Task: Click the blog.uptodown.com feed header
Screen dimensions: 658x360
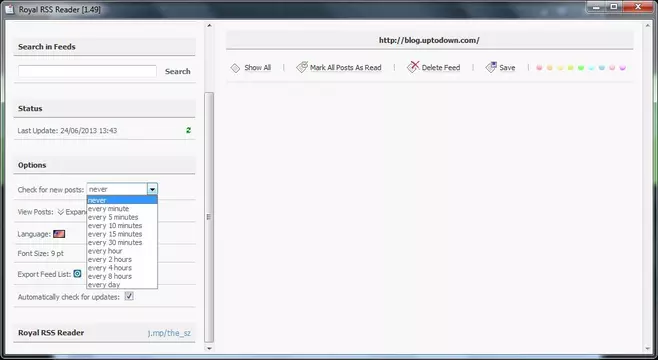Action: (429, 40)
